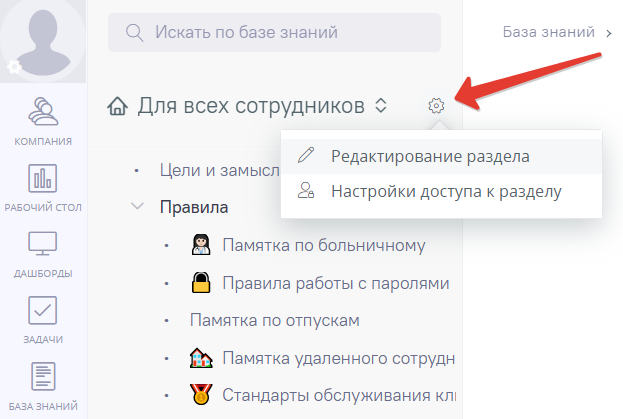Open Стандарты обслуживания article
This screenshot has height=419, width=623.
point(339,395)
